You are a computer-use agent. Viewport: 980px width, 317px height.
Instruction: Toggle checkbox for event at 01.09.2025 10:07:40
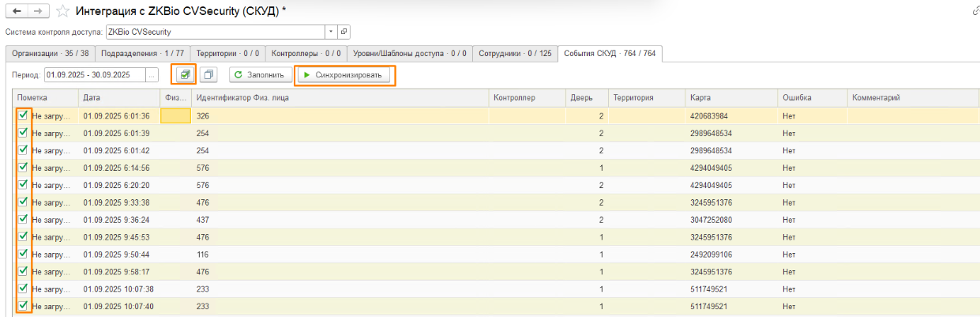point(23,305)
